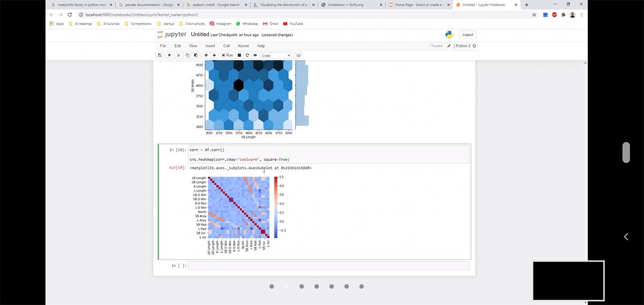Paste cells below icon
The height and width of the screenshot is (305, 644).
point(196,55)
